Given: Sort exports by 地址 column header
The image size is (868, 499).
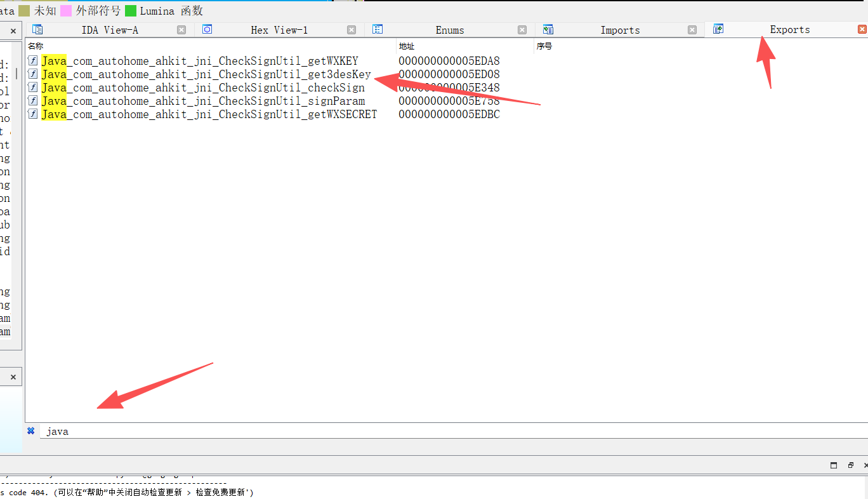Looking at the screenshot, I should pyautogui.click(x=465, y=46).
